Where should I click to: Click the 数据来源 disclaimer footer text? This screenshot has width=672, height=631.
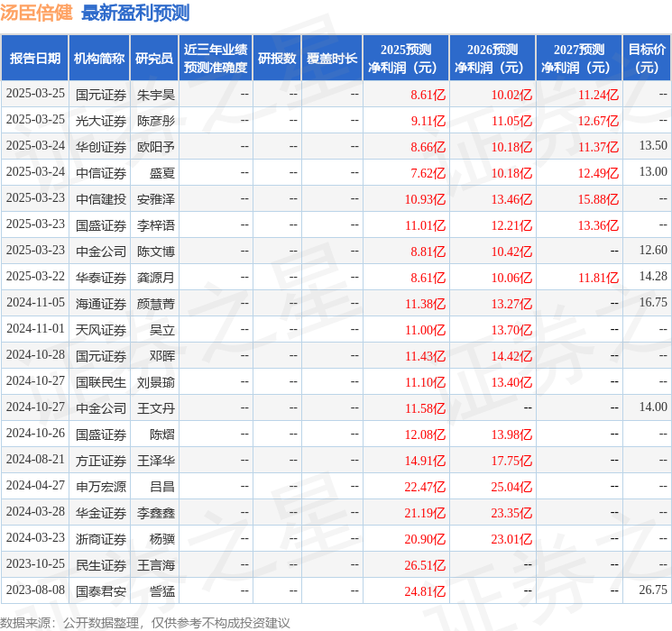145,623
